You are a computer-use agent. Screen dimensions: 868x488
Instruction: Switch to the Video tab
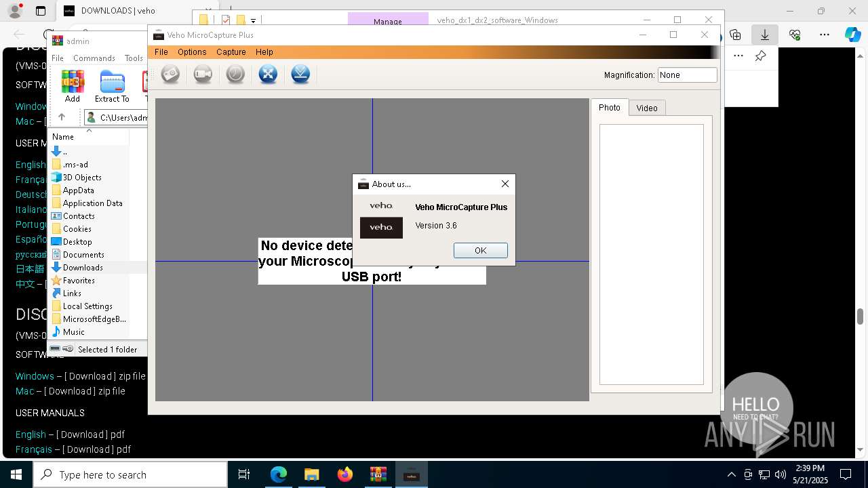tap(647, 108)
